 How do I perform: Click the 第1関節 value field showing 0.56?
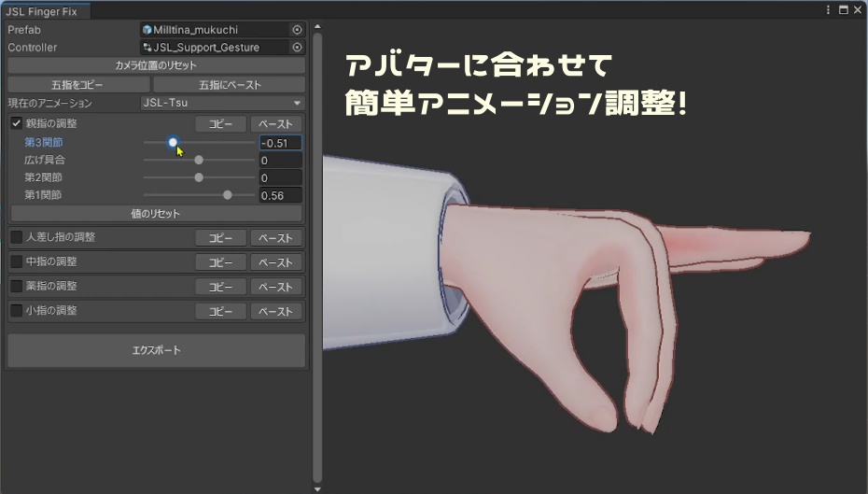[281, 195]
